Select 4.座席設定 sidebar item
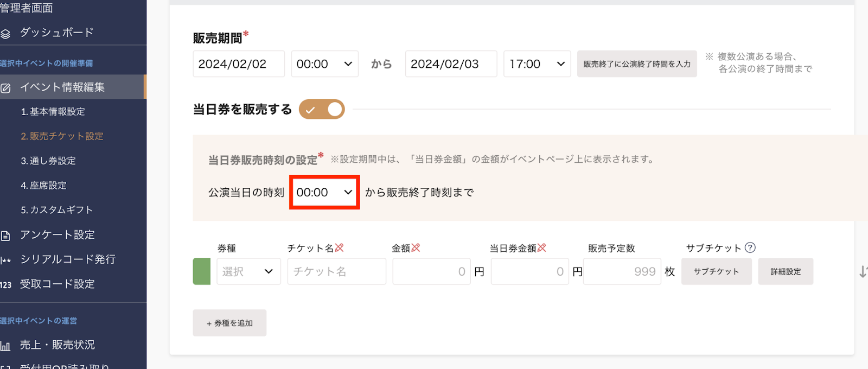Screen dimensions: 868x369 pyautogui.click(x=44, y=186)
